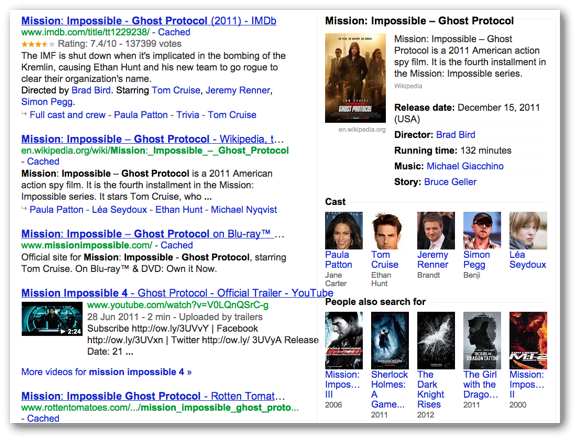Open Sherlock Holmes: A Game... title link
The width and height of the screenshot is (576, 439).
[389, 389]
